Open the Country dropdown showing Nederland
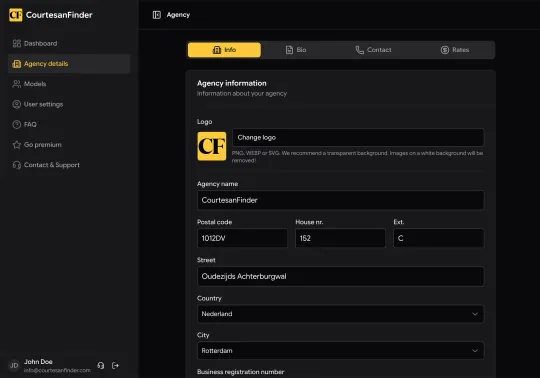540x378 pixels. point(340,314)
